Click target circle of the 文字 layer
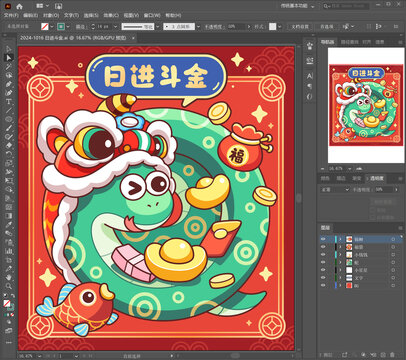Viewport: 406px width, 360px height. point(393,278)
